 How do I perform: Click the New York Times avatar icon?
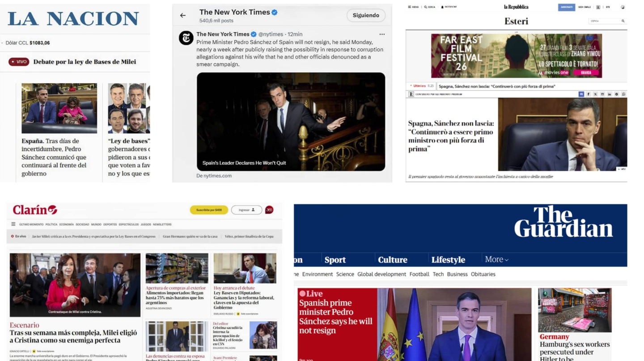[186, 38]
